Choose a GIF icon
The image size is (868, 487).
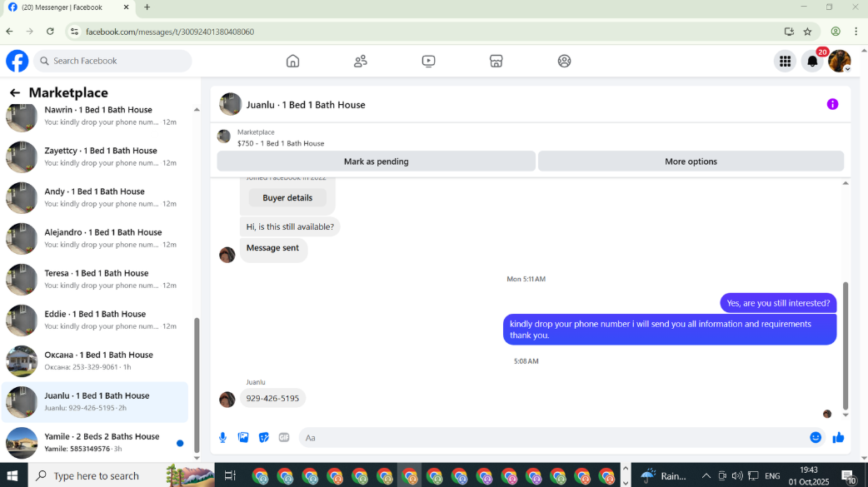(x=284, y=437)
